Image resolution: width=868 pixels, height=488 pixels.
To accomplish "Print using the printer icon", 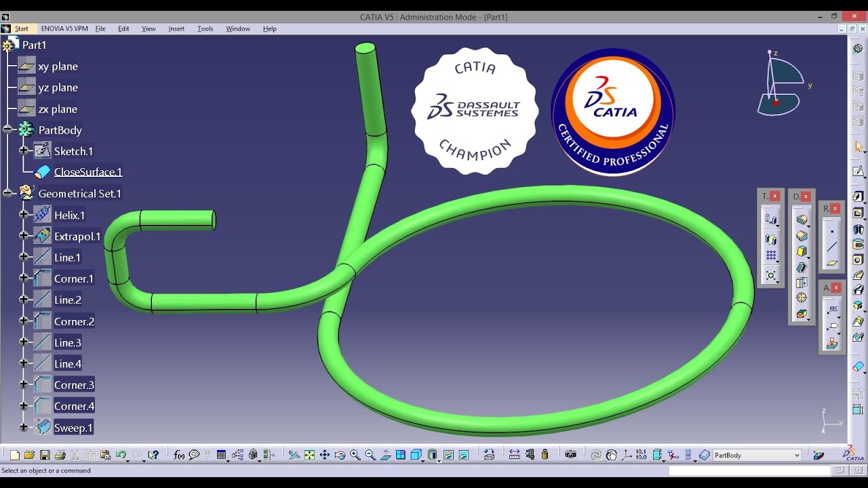I will [60, 455].
